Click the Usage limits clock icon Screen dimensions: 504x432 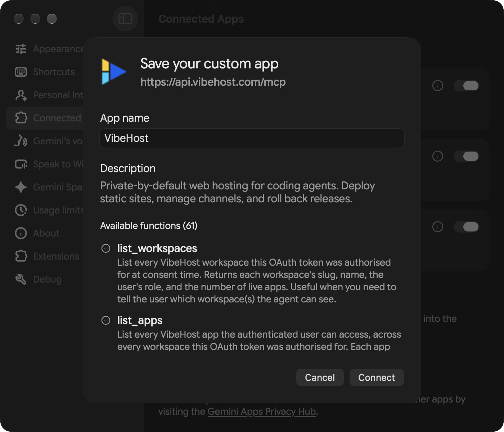coord(21,210)
